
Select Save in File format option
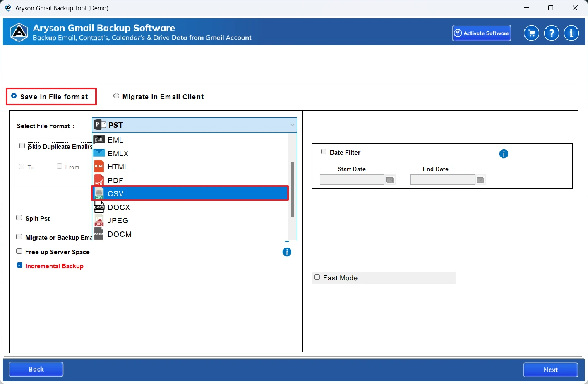pos(14,96)
